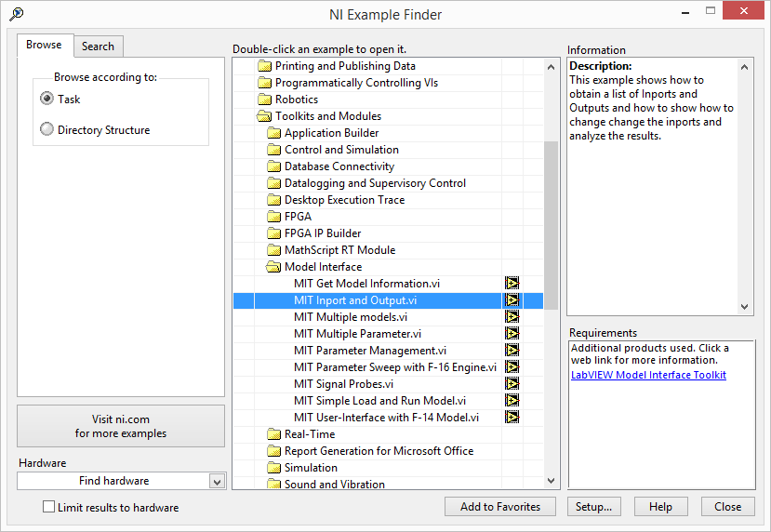
Task: Click the Datalogging and Supervisory Control folder icon
Action: 273,183
